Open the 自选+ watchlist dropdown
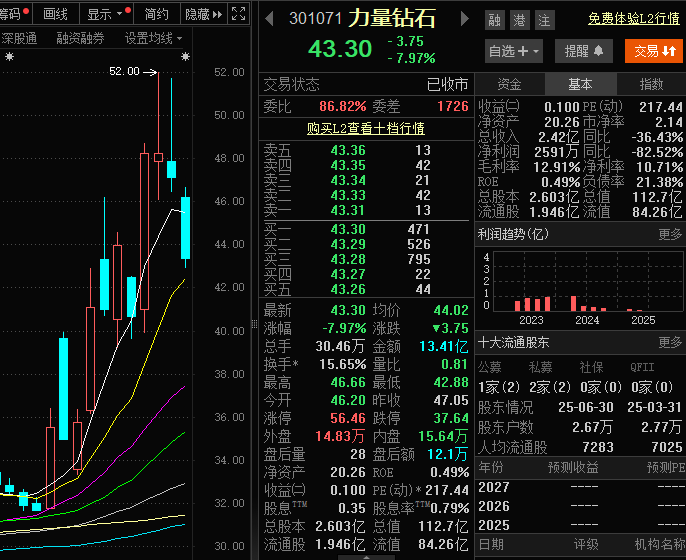This screenshot has width=686, height=560. coord(514,51)
